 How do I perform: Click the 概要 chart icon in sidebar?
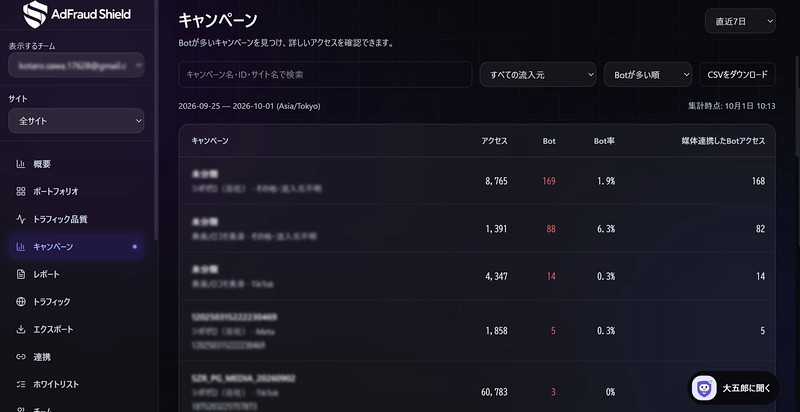(21, 164)
